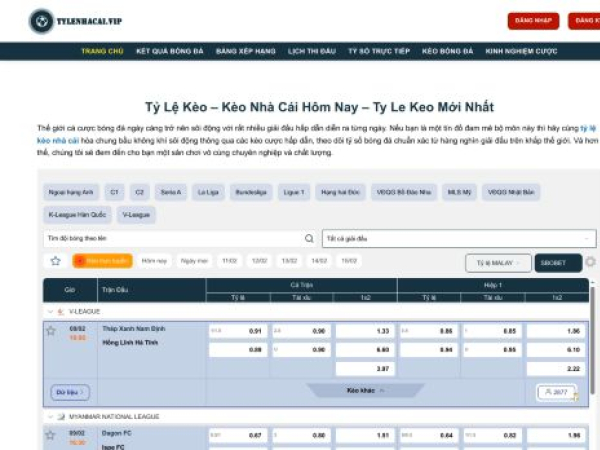Click the team search input field

tap(173, 239)
